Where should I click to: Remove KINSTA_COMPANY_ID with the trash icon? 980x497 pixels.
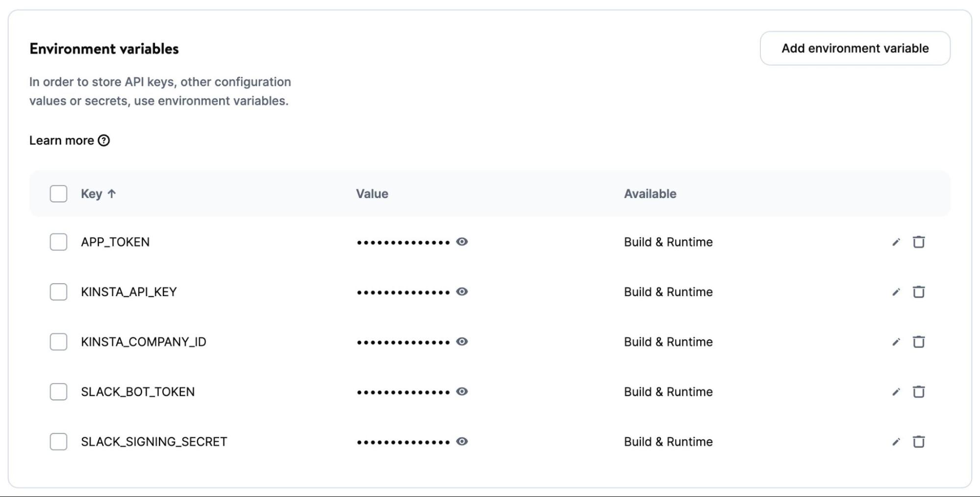[918, 342]
